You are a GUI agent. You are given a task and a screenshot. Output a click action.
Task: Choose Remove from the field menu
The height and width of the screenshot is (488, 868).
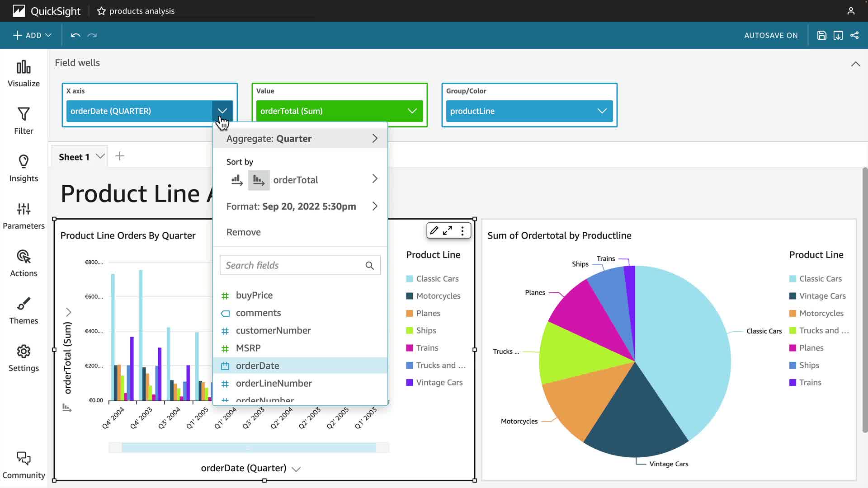coord(243,232)
